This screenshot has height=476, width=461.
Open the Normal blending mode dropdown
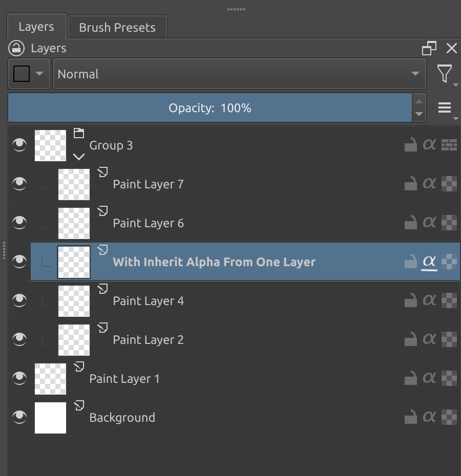coord(239,74)
